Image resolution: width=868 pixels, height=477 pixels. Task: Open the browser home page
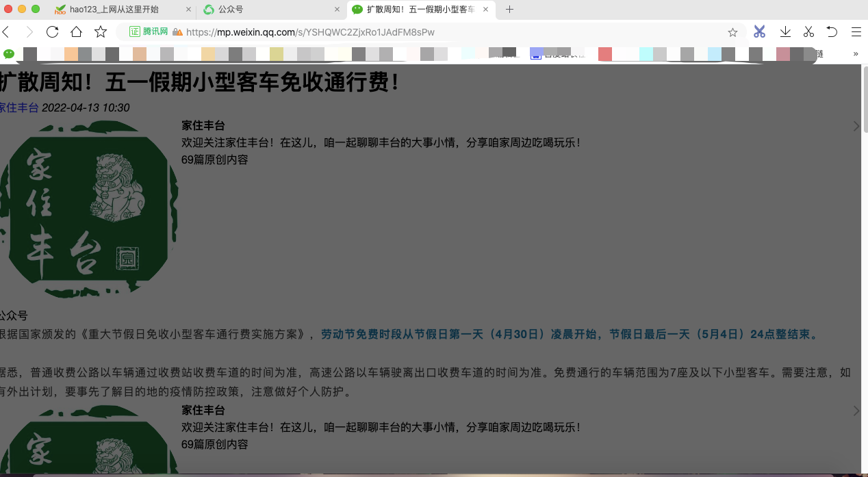[76, 31]
